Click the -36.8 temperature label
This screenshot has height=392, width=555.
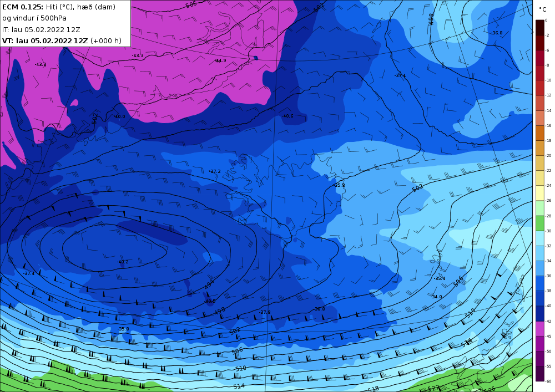point(497,33)
